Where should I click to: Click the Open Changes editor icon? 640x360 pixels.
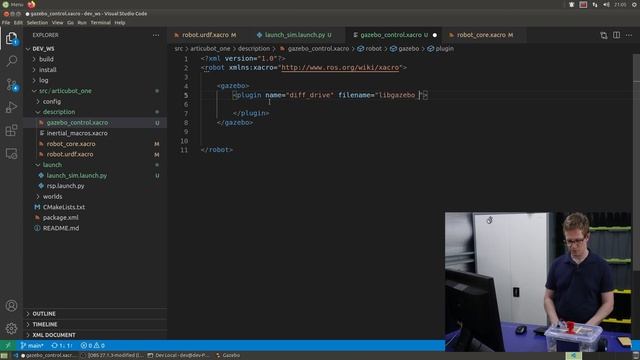[604, 36]
